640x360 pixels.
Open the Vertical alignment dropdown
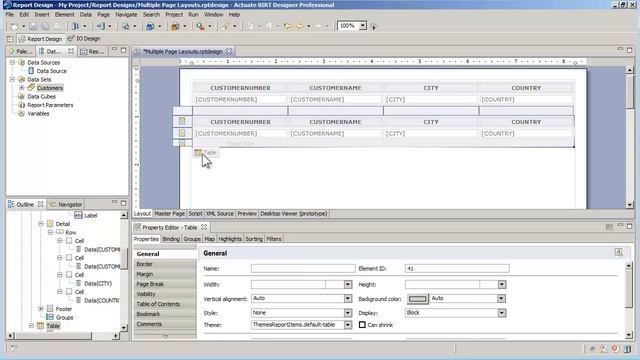coord(348,299)
